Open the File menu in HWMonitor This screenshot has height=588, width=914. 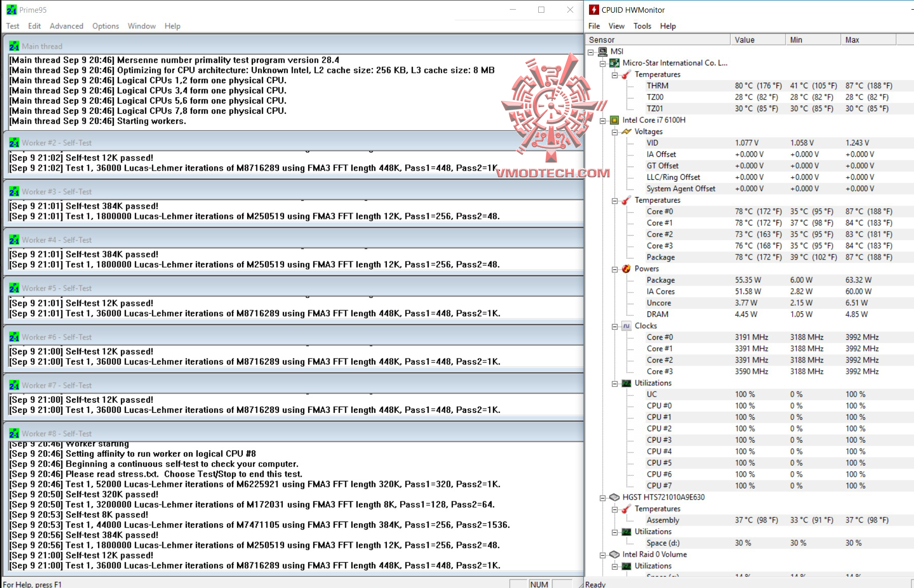594,26
